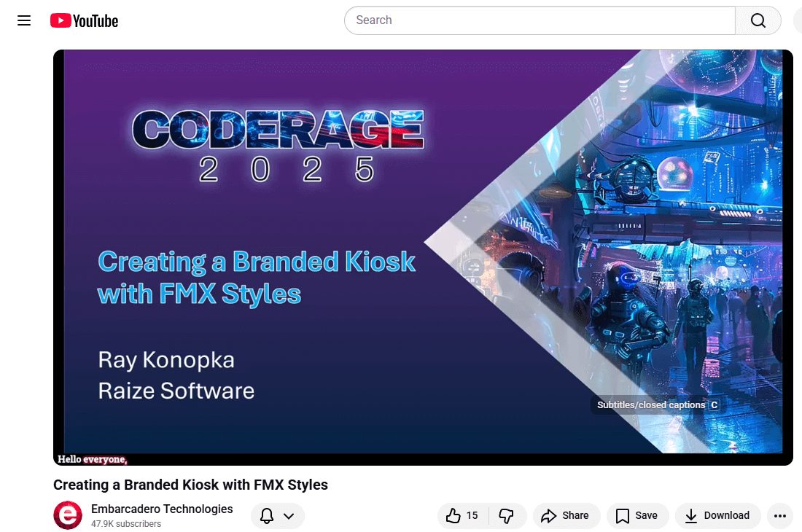The image size is (802, 532).
Task: Save video to a playlist
Action: (637, 516)
